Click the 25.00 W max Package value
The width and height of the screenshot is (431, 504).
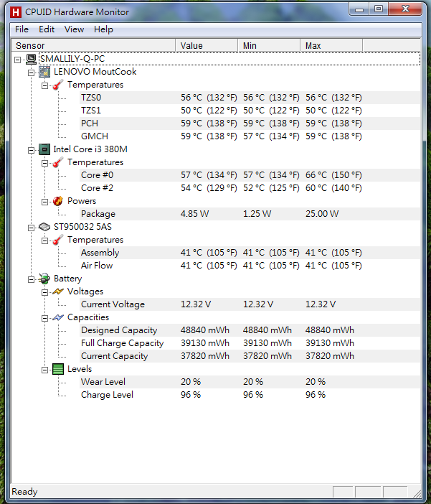pos(322,214)
